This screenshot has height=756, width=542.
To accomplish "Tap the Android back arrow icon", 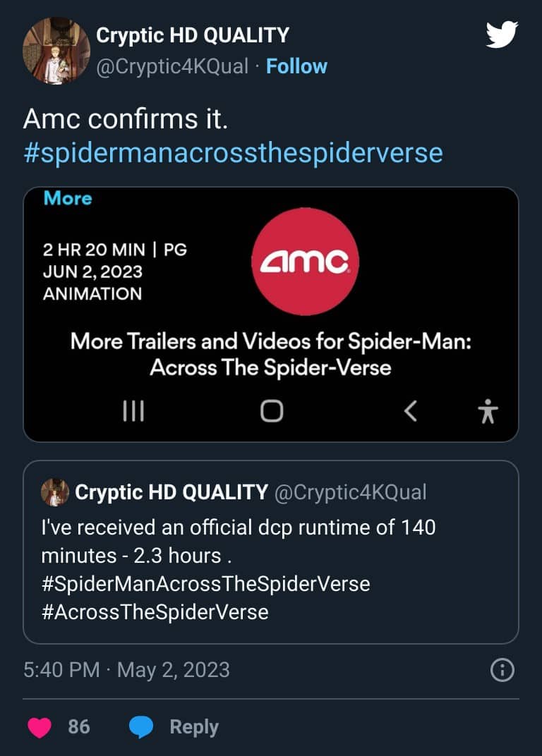I will 411,411.
